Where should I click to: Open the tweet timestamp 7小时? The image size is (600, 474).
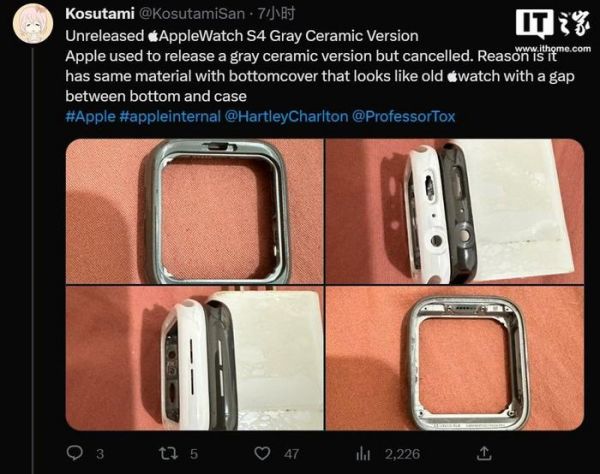[276, 14]
